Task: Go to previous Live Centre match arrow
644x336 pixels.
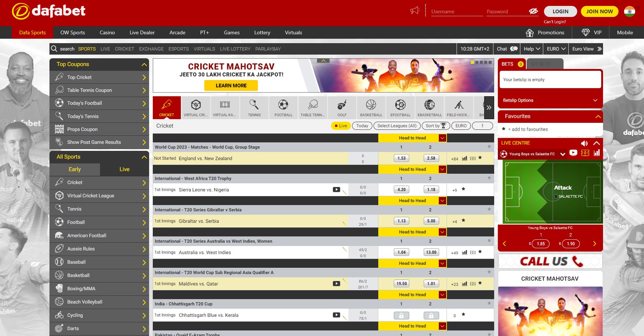Action: (x=504, y=243)
